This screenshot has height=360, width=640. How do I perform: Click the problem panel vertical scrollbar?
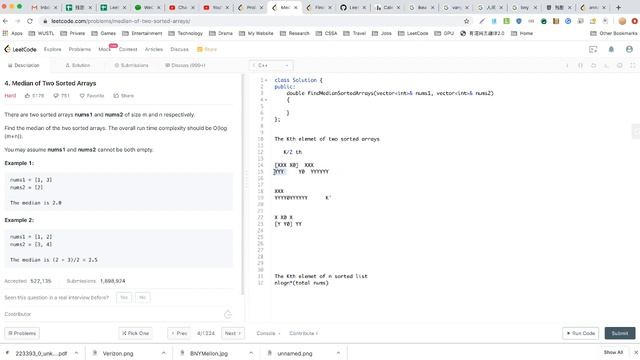click(243, 184)
